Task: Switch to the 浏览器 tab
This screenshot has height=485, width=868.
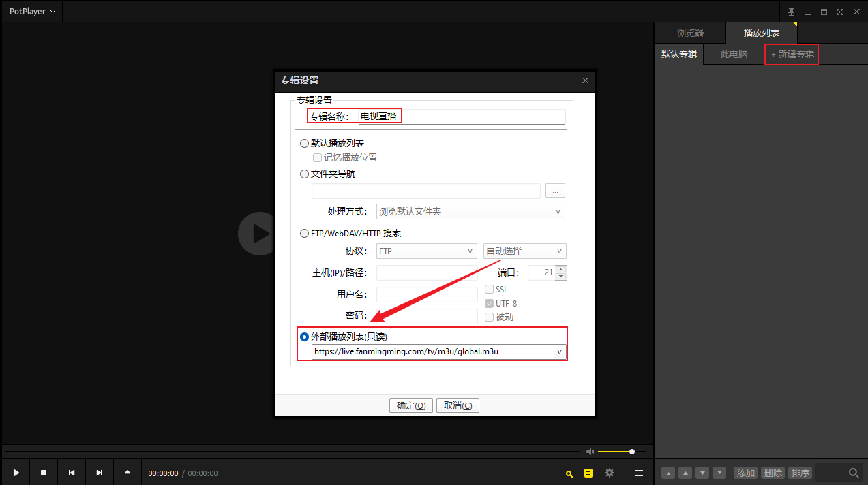Action: (690, 33)
